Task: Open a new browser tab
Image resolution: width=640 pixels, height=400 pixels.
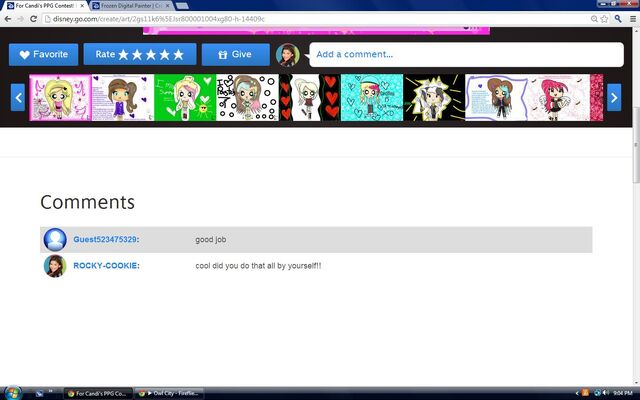Action: pos(182,6)
